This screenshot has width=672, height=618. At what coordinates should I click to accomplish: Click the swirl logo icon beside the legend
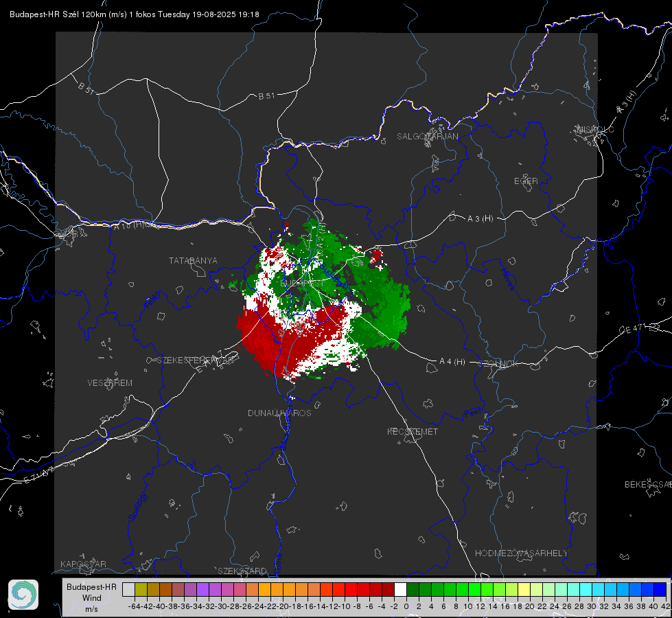tap(23, 595)
